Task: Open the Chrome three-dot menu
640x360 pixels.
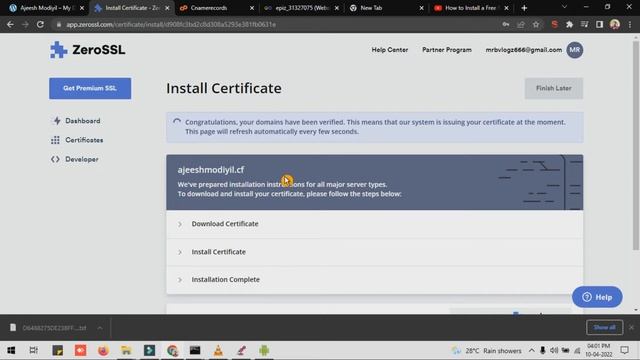Action: [x=630, y=24]
